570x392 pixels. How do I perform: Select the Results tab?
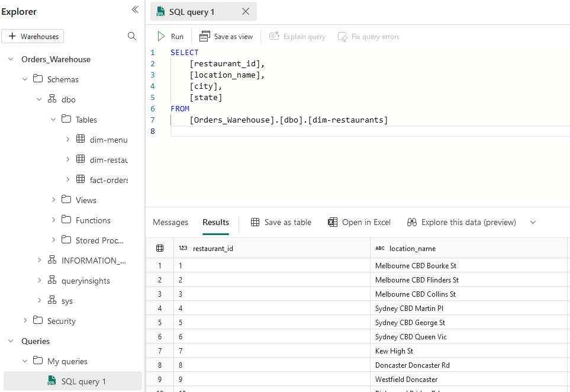[215, 222]
